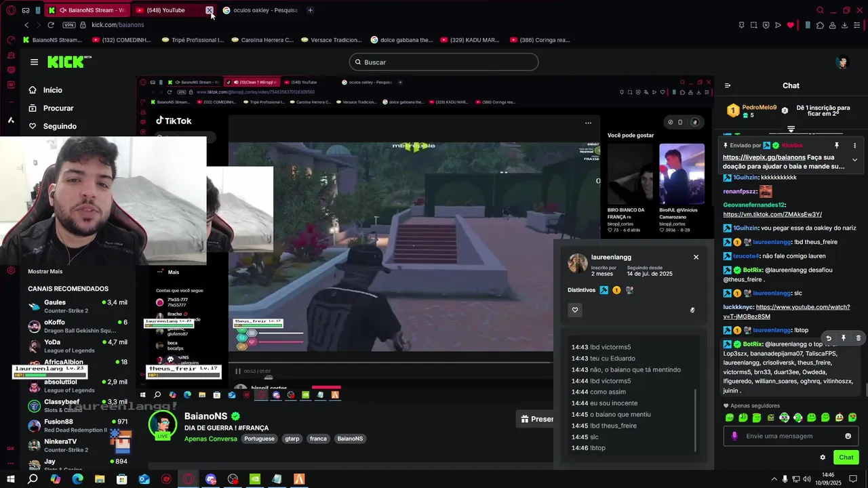Open browser extensions cube icon
Viewport: 868px width, 488px height.
[x=821, y=25]
